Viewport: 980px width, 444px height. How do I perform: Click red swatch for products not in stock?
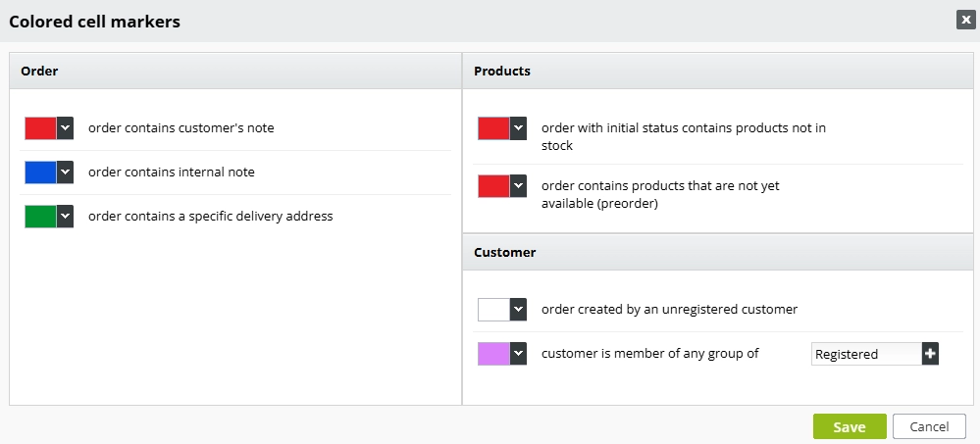[x=493, y=128]
